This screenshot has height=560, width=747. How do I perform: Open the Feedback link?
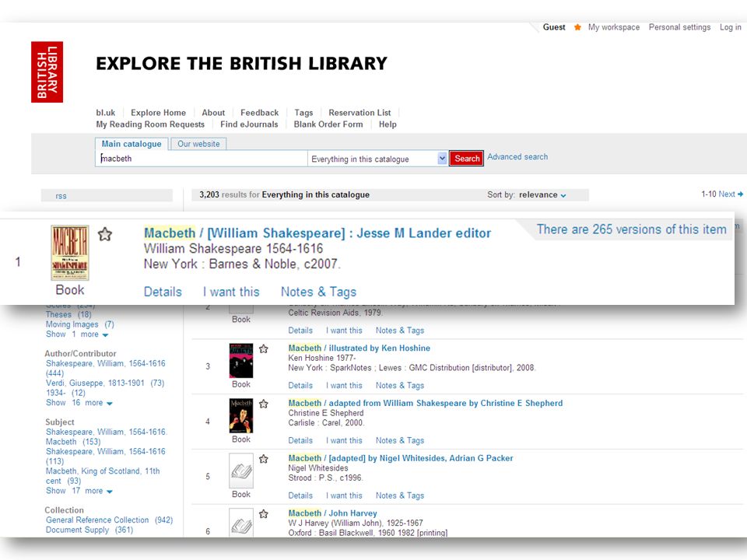click(x=260, y=113)
